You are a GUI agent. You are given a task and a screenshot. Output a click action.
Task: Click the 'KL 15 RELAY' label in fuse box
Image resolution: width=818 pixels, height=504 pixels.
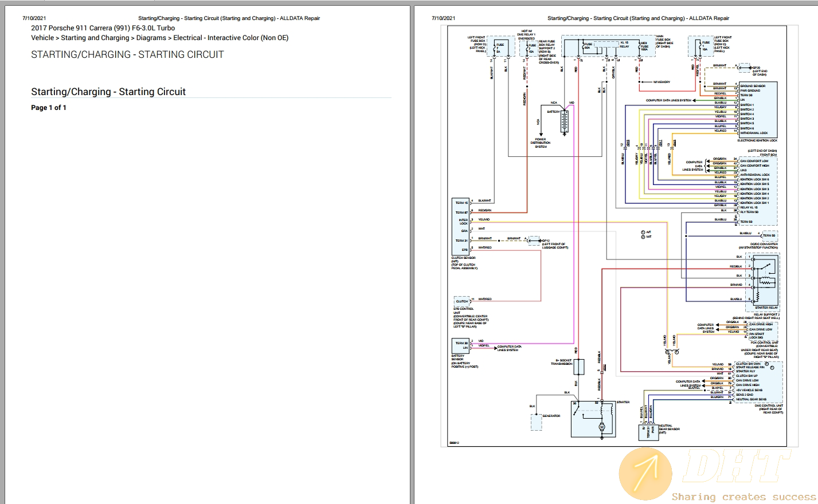pos(624,45)
